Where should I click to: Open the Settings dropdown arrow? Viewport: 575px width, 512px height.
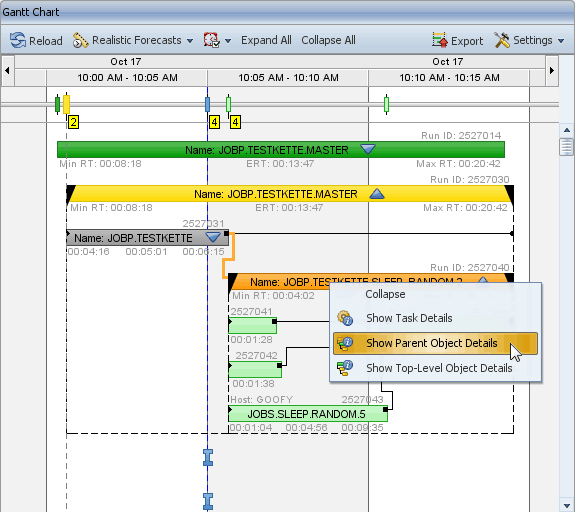[561, 41]
